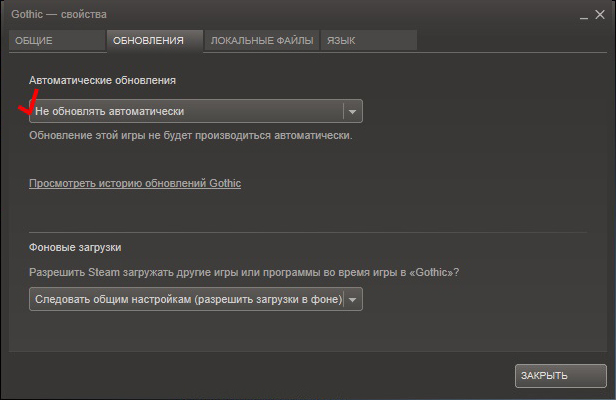Close the window with the X icon
Viewport: 616px width, 400px height.
pyautogui.click(x=600, y=15)
